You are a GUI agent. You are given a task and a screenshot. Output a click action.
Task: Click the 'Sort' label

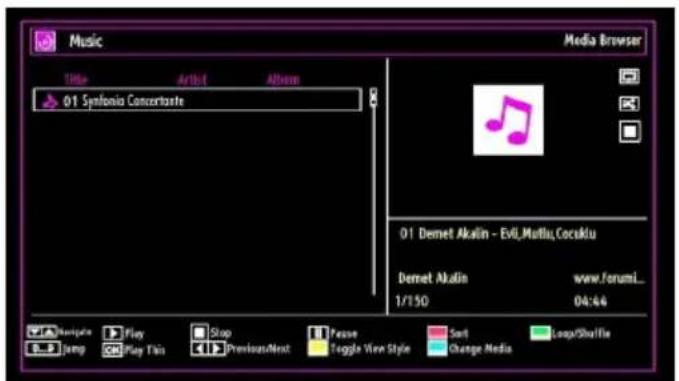459,333
